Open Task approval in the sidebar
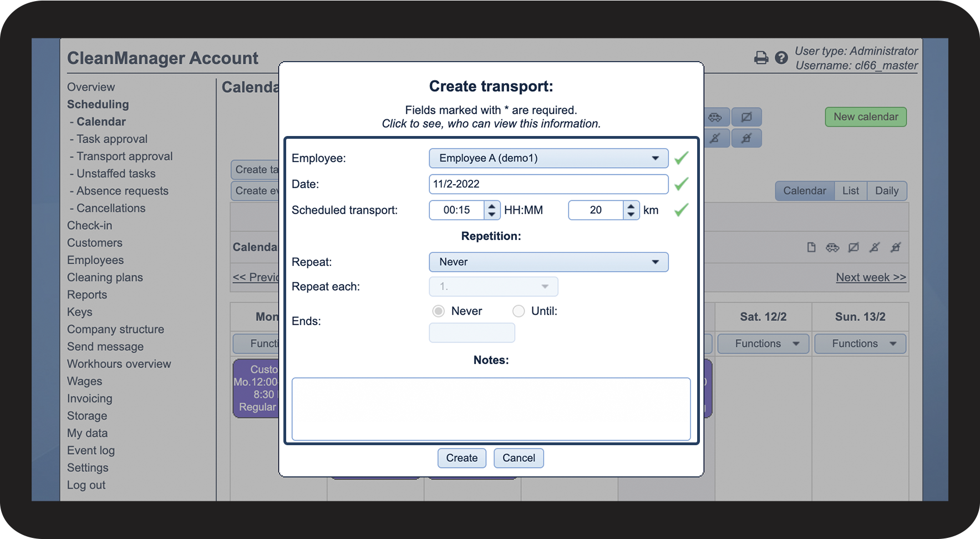Image resolution: width=980 pixels, height=539 pixels. [112, 139]
